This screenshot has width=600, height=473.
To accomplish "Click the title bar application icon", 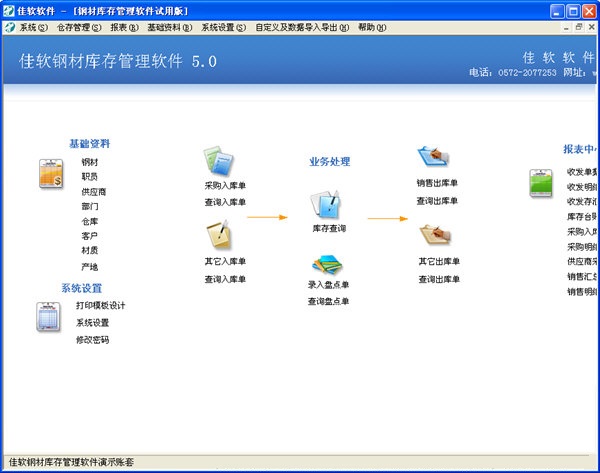I will [8, 11].
